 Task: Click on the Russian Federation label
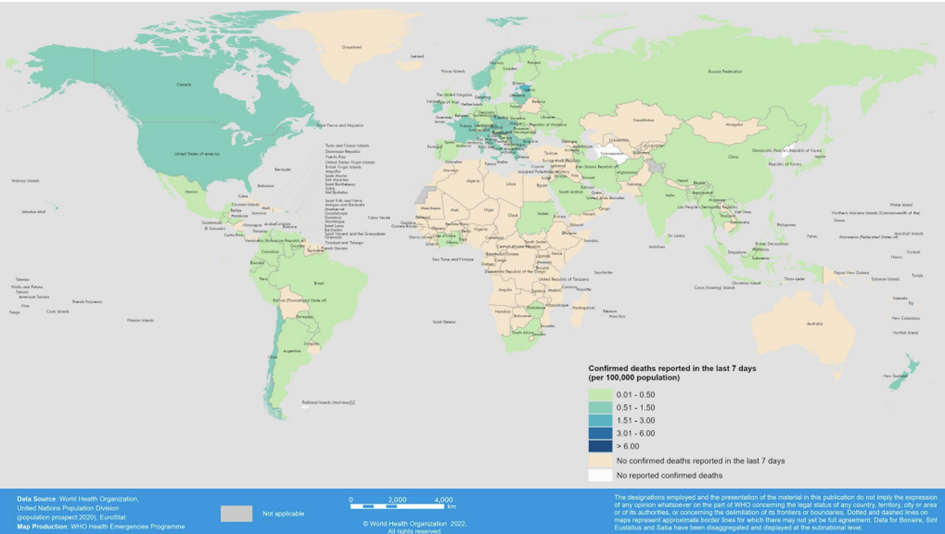point(727,72)
